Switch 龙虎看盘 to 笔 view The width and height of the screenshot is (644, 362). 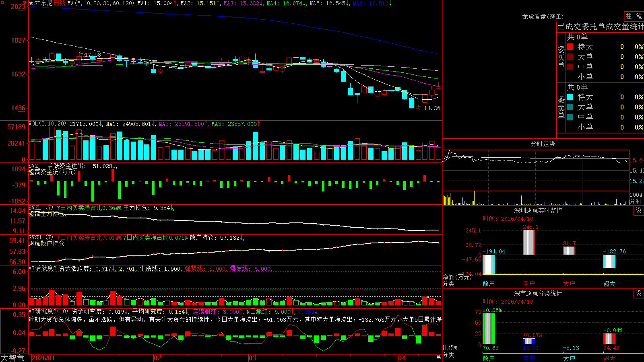(x=639, y=16)
